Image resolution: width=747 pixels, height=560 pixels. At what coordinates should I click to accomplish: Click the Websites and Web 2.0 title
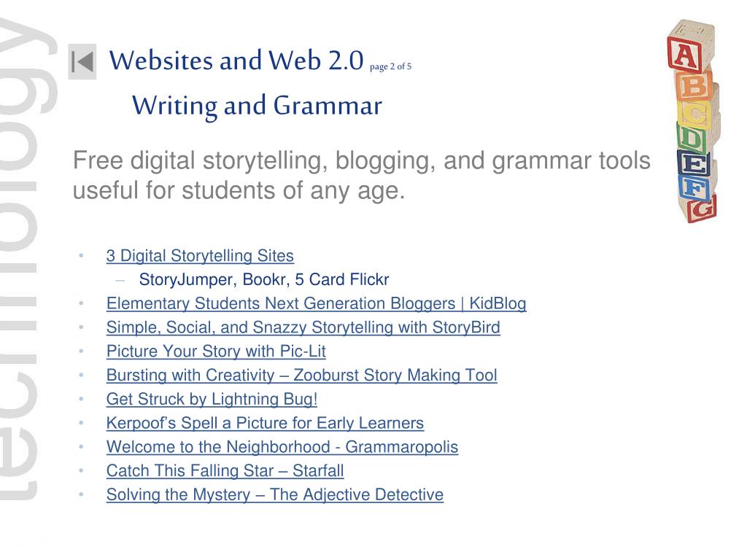click(x=236, y=61)
